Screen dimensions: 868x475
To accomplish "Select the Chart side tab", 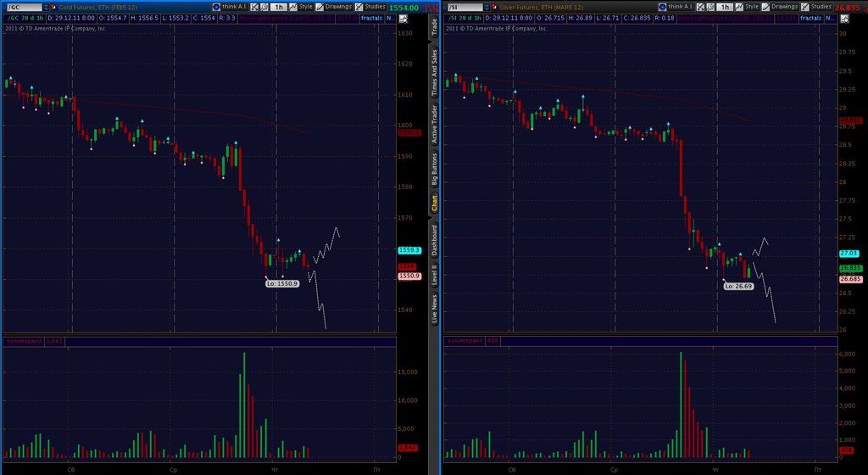I will (435, 204).
